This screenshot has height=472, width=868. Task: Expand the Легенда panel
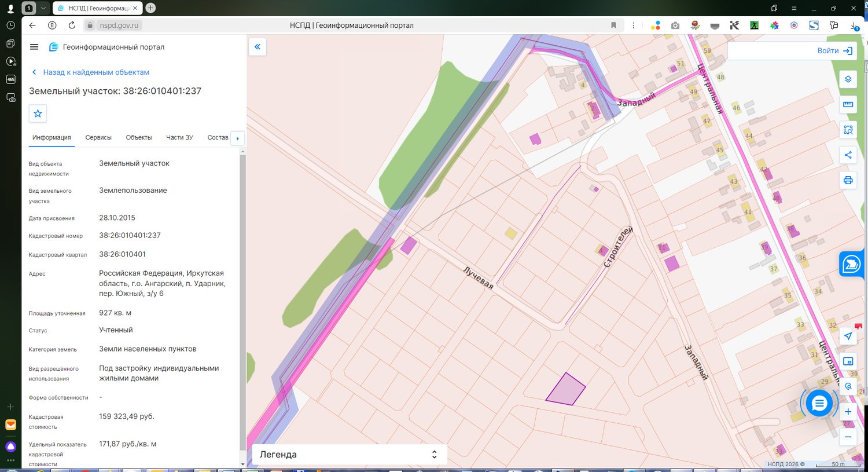(350, 455)
